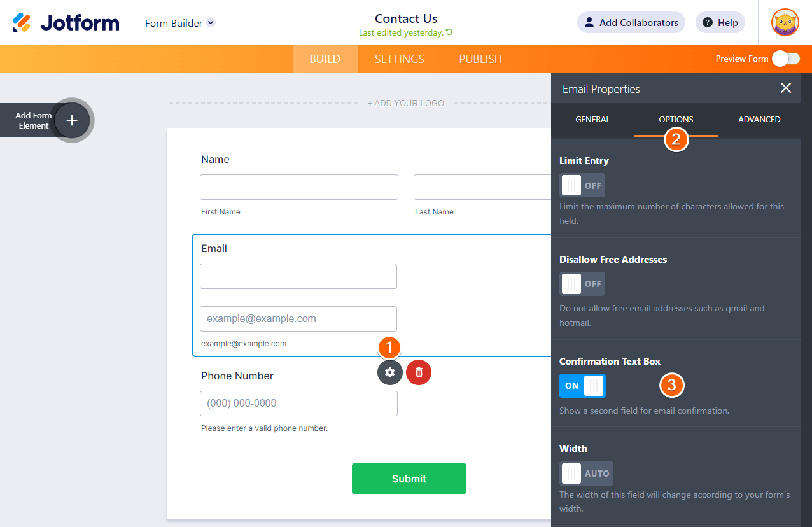Open Email field properties gear icon
Viewport: 812px width, 527px height.
[x=389, y=372]
